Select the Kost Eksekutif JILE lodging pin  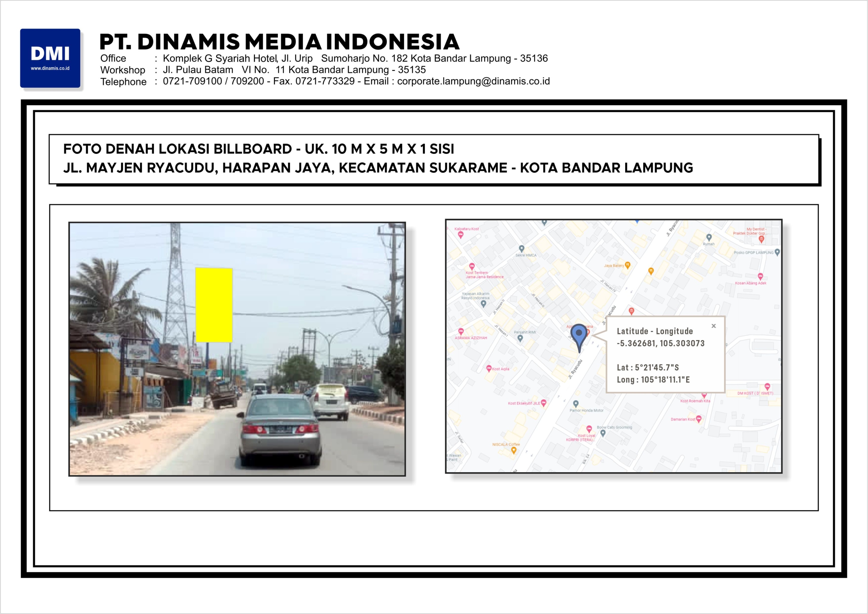pos(543,403)
